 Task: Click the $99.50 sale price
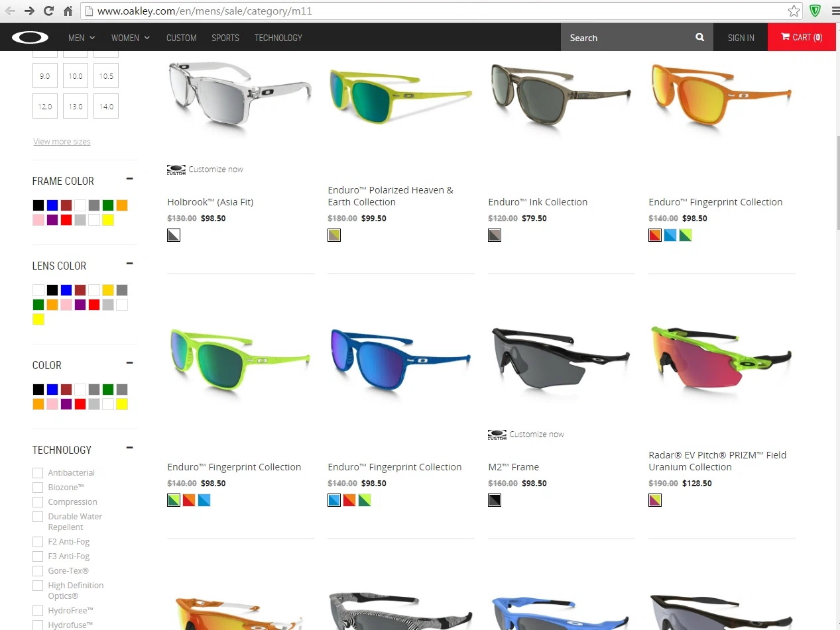pyautogui.click(x=374, y=219)
